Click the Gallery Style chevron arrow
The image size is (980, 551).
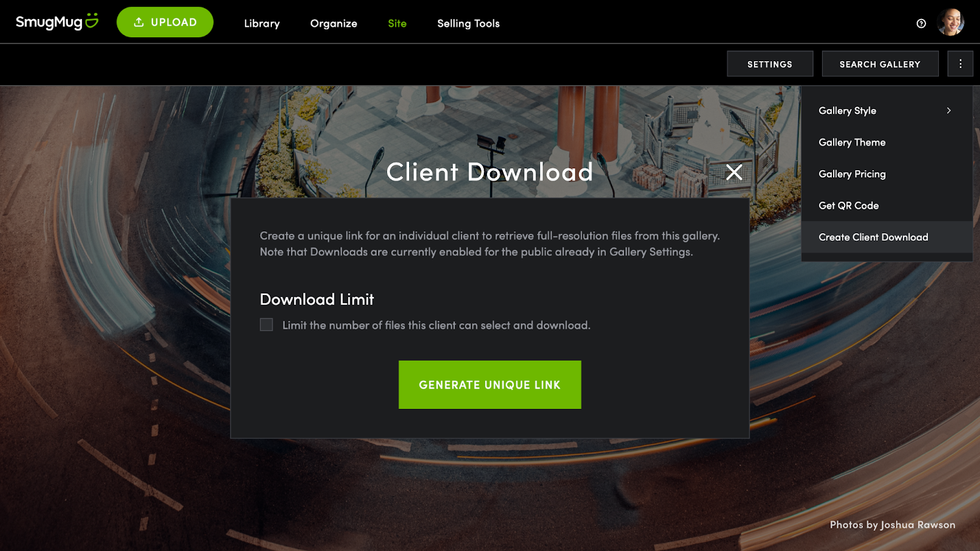click(x=949, y=110)
